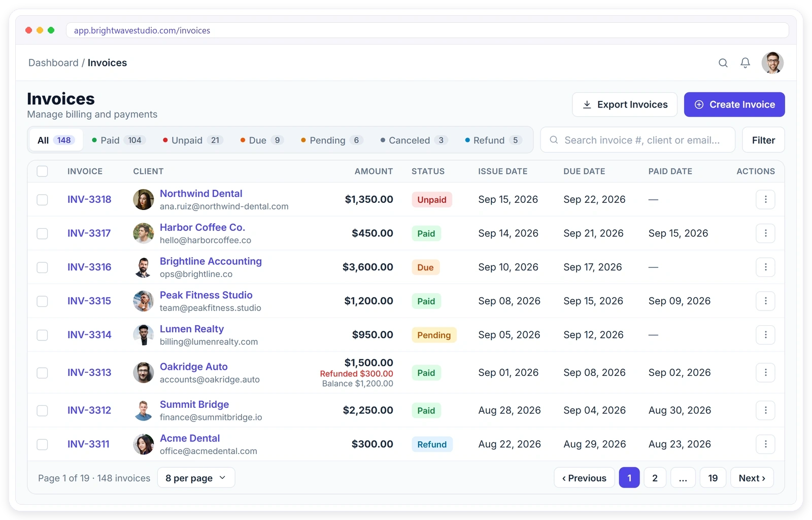This screenshot has height=520, width=812.
Task: Open notifications bell icon
Action: coord(745,63)
